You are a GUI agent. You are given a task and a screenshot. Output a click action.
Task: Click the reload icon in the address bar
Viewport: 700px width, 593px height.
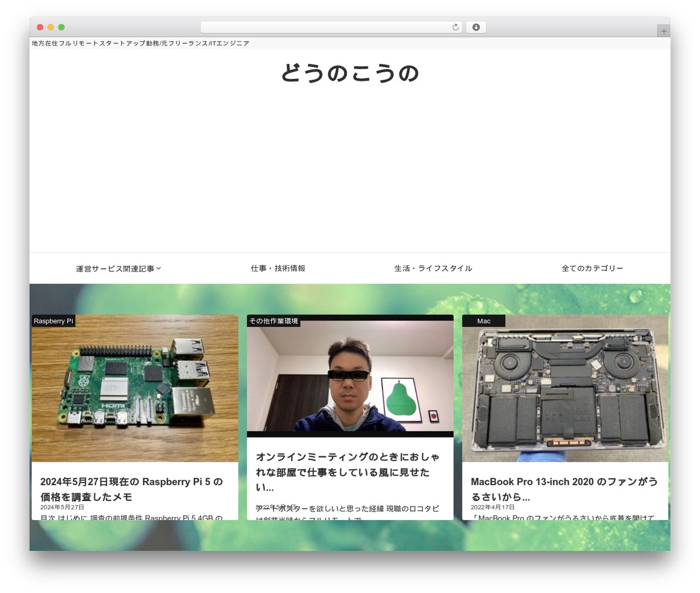coord(456,27)
